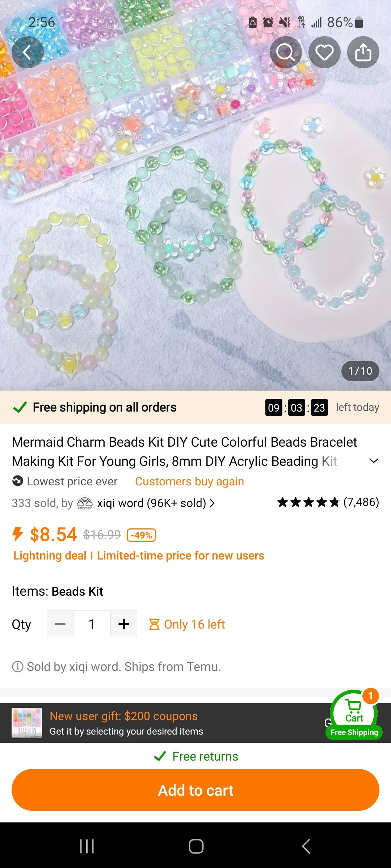This screenshot has height=868, width=391.
Task: Tap the Android recent apps button
Action: (87, 846)
